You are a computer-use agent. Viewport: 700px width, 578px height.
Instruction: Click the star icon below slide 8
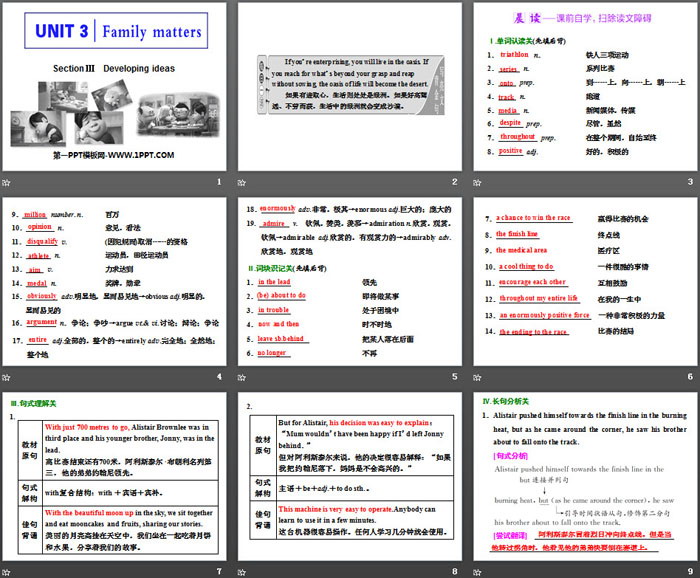(243, 571)
